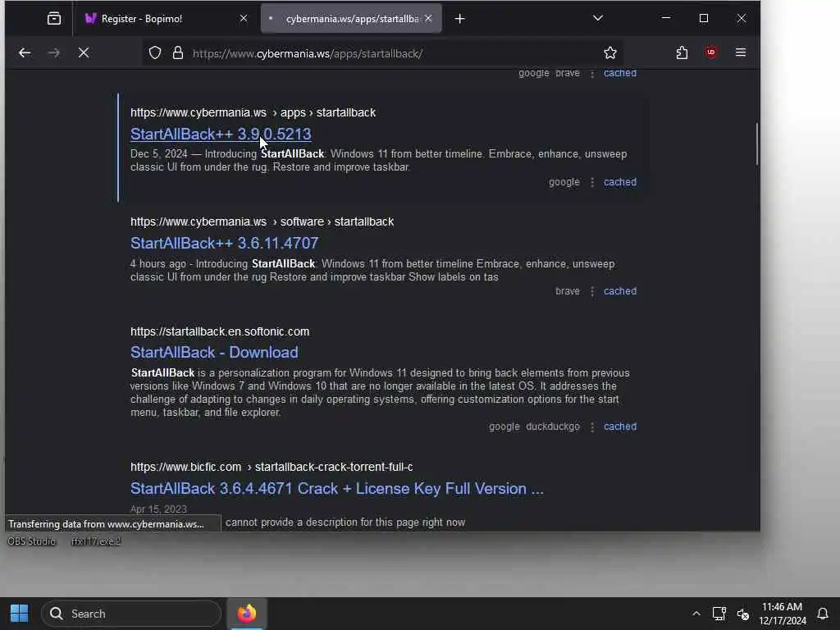Click the brave source label under 3.6.11.4707
Viewport: 840px width, 630px height.
568,291
